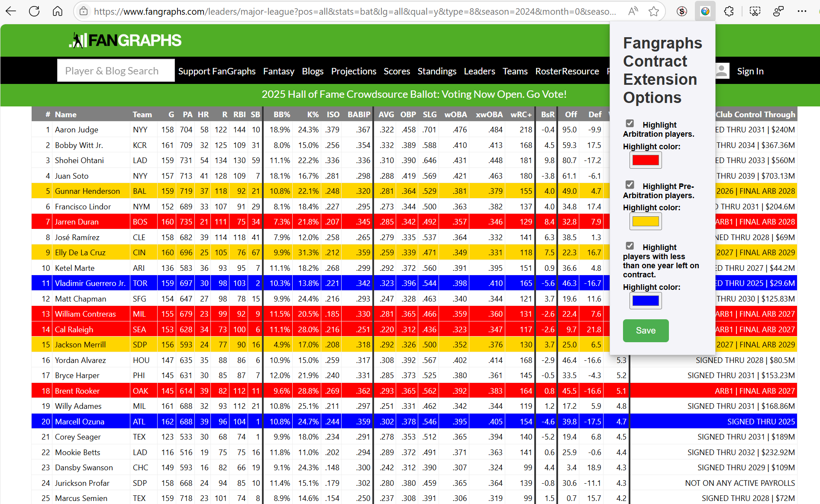Sort table by K% column header
820x504 pixels.
point(313,114)
